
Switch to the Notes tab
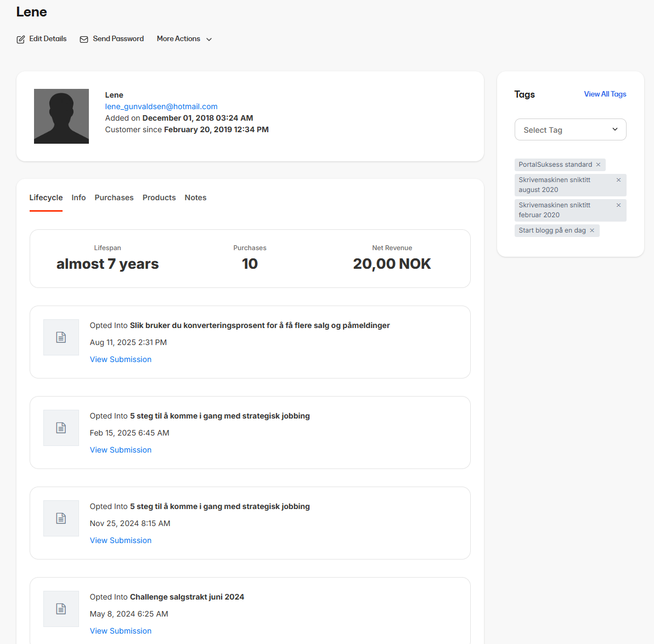(x=195, y=197)
